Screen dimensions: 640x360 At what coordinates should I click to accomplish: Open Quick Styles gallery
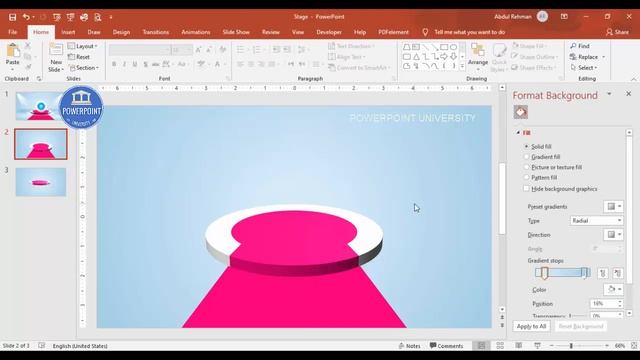[499, 58]
